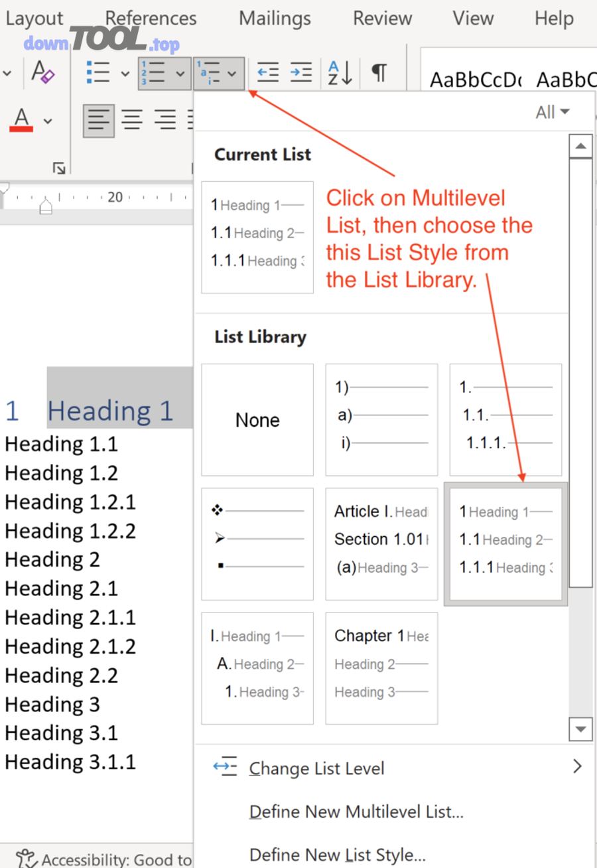Toggle align left formatting
597x868 pixels.
98,120
